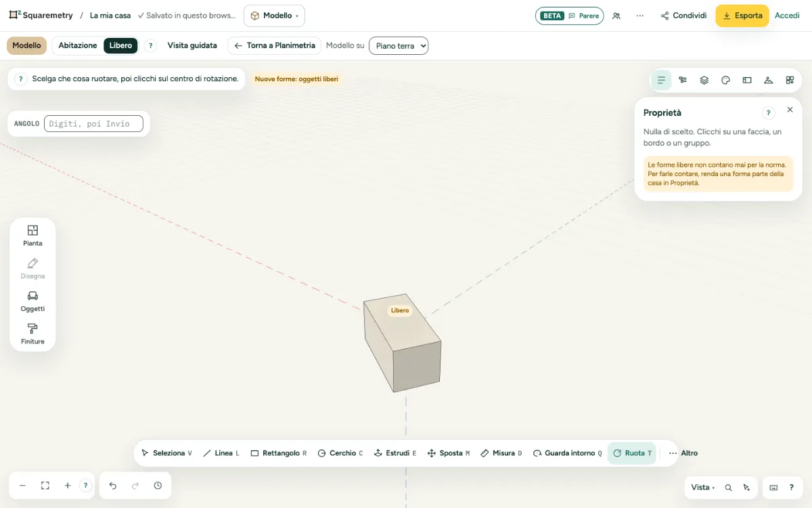The width and height of the screenshot is (812, 508).
Task: Select the Modello tab
Action: tap(27, 45)
